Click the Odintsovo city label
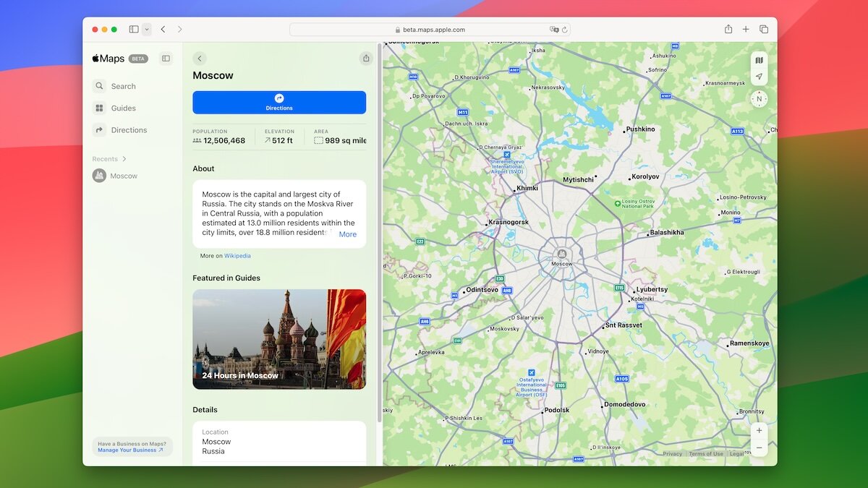This screenshot has width=868, height=488. (482, 290)
